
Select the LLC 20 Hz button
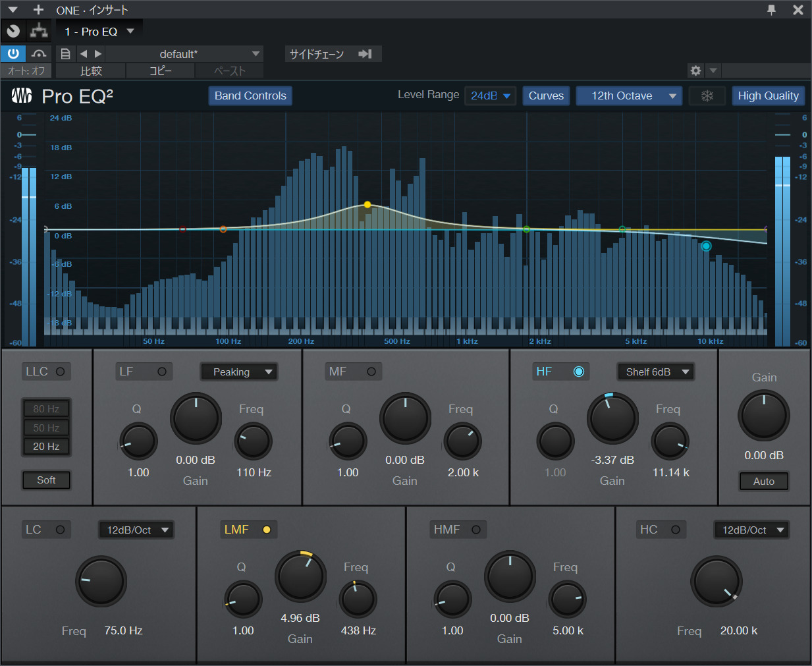tap(46, 447)
